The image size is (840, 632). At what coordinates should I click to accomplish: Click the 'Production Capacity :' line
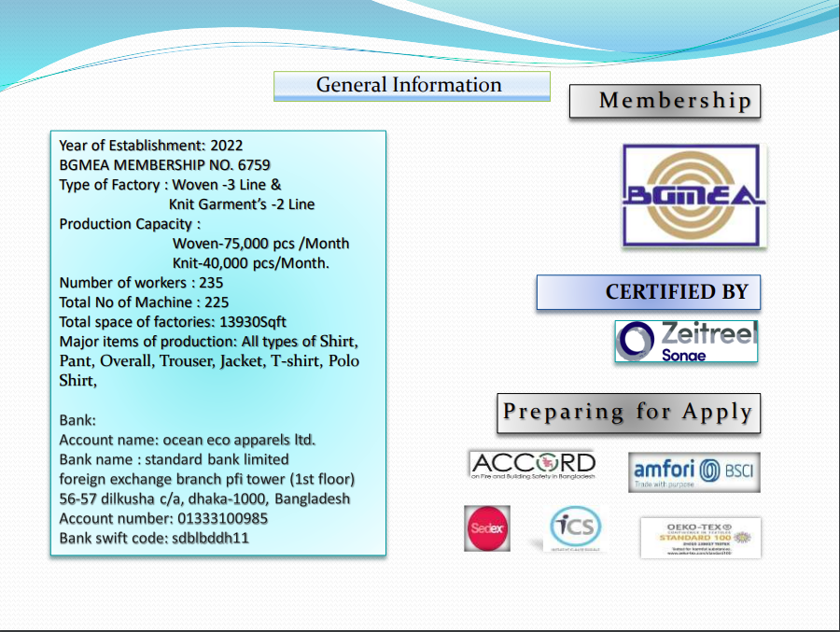(130, 224)
